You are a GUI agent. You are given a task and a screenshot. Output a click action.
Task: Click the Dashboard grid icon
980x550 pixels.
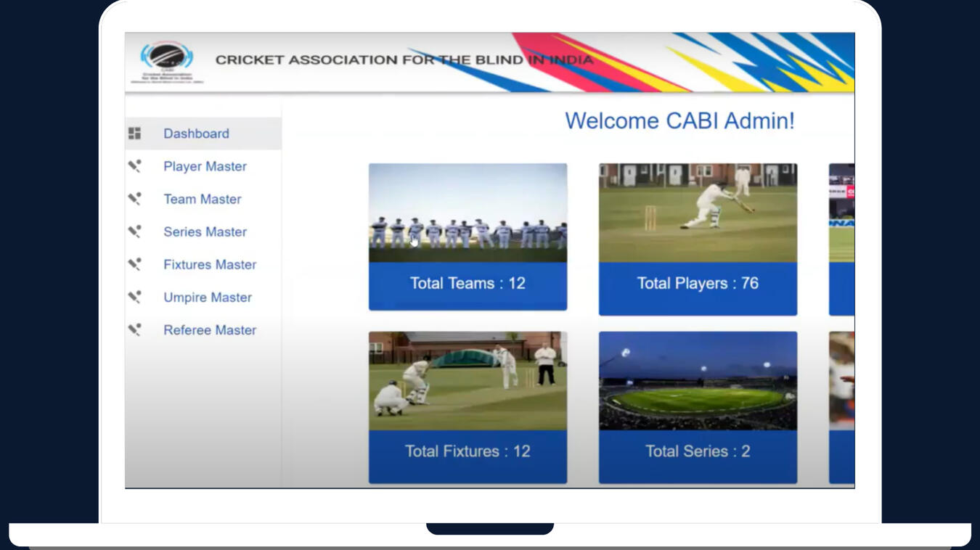135,134
